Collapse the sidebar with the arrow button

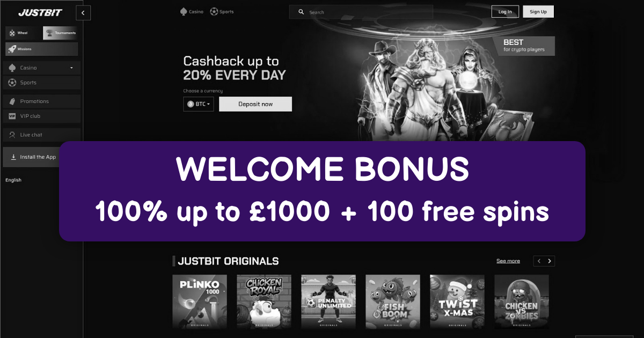(x=83, y=12)
